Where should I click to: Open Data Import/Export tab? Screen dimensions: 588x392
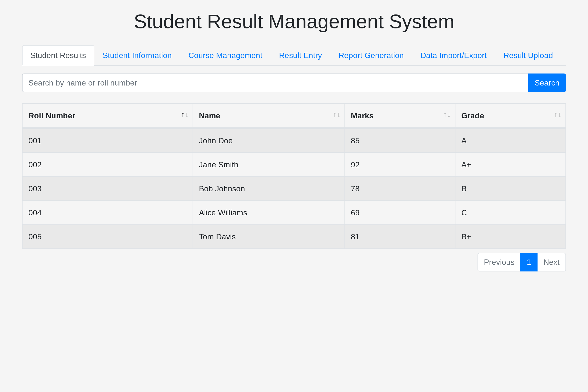click(453, 56)
